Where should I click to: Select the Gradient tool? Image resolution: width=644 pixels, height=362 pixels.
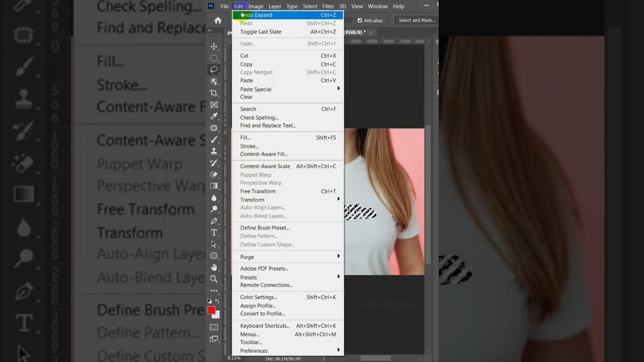tap(214, 186)
